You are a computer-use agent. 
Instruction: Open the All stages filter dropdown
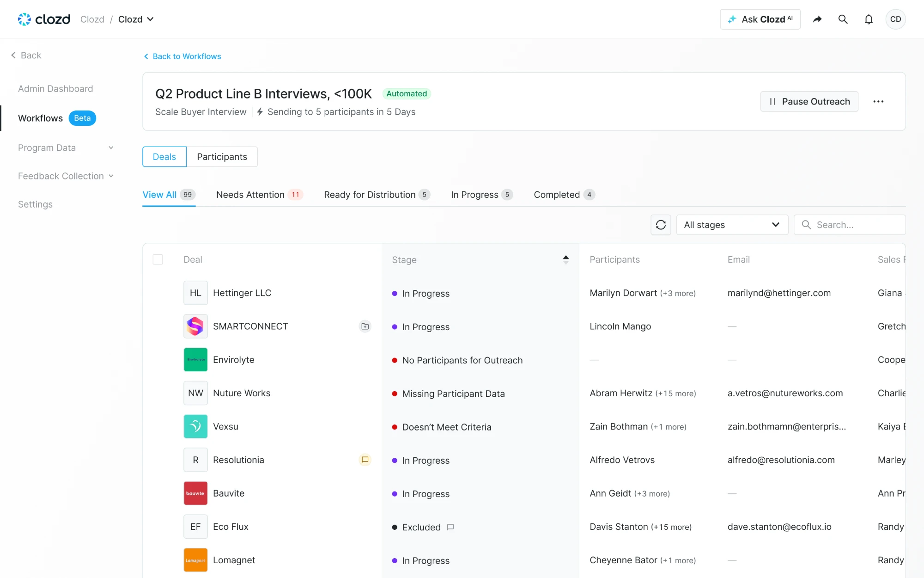(x=732, y=225)
